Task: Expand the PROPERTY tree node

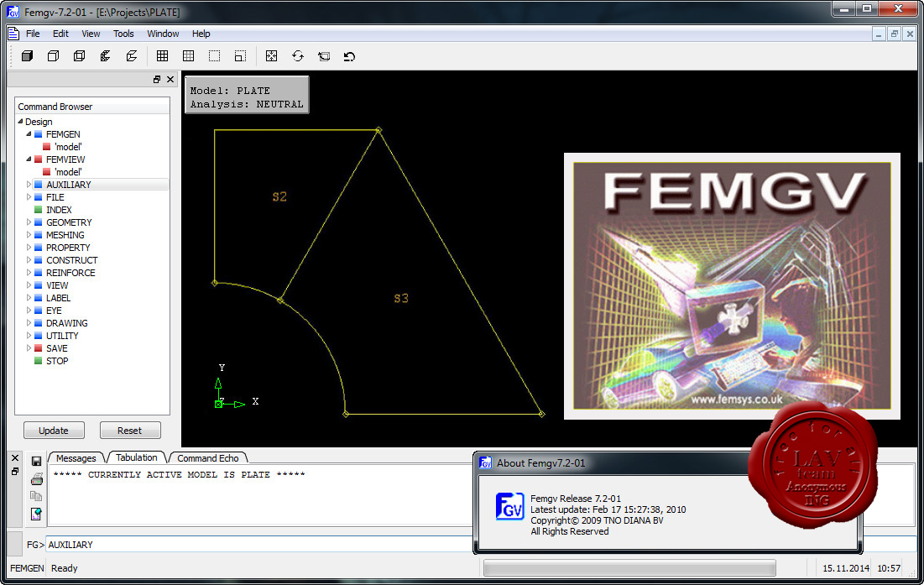Action: pos(29,248)
